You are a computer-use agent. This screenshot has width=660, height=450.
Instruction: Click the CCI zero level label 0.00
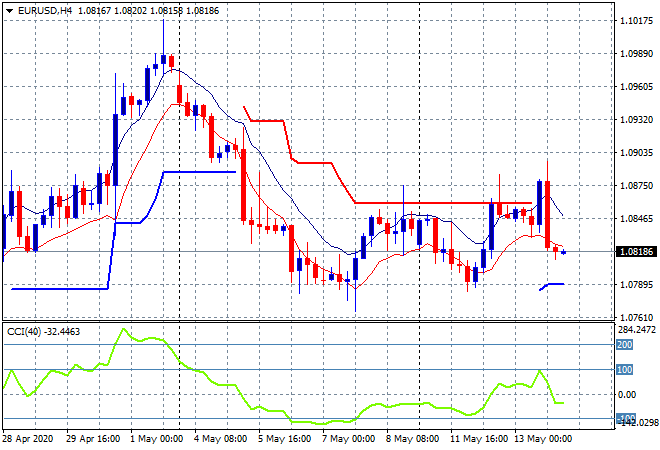click(627, 394)
